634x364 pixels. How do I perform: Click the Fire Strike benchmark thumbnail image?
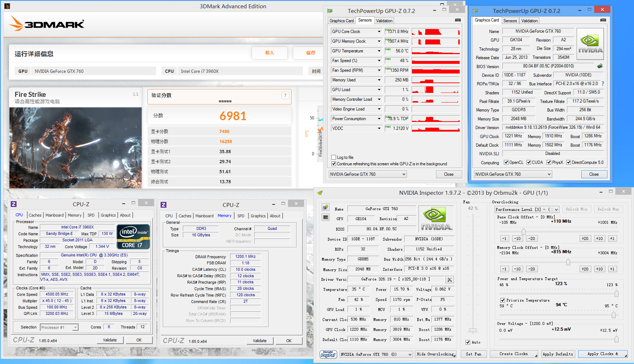75,148
